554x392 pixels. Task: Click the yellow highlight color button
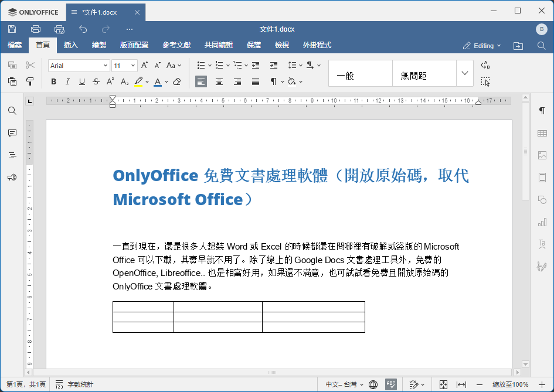138,81
